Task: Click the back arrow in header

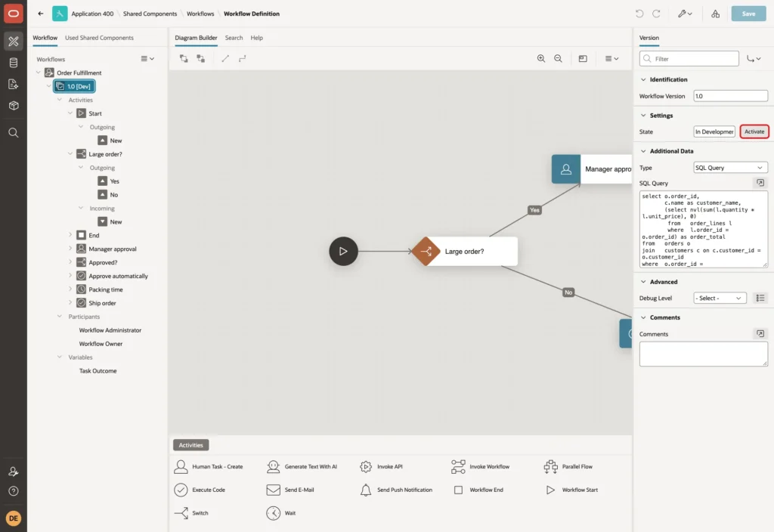Action: (41, 14)
